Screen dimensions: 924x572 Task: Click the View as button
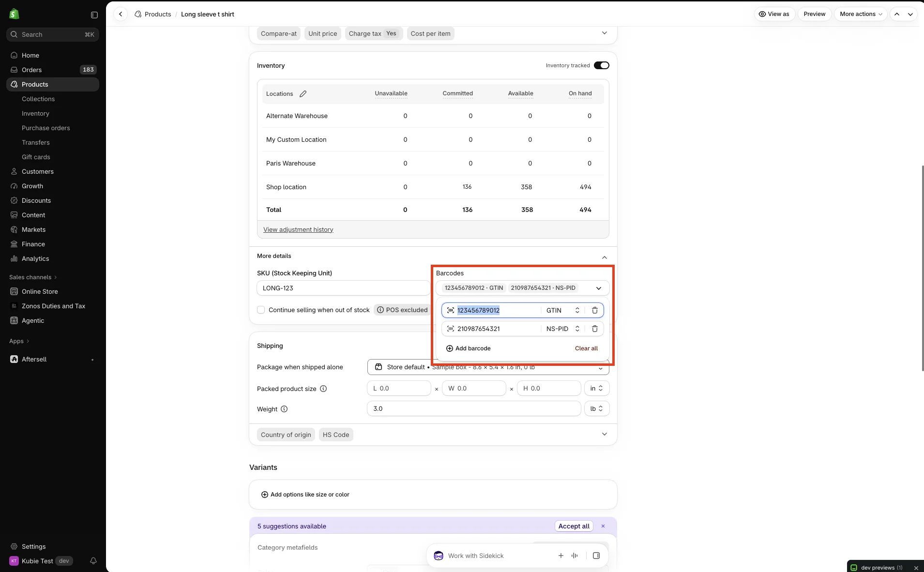[x=774, y=14]
